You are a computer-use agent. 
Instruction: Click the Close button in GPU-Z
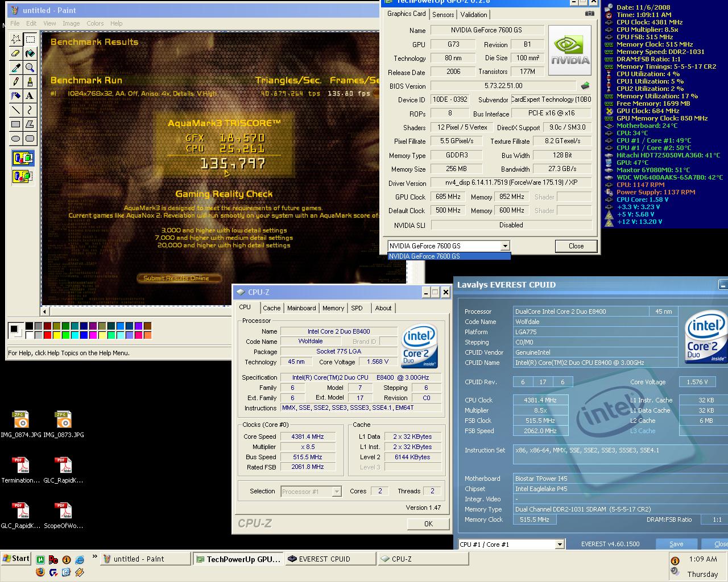(x=576, y=246)
